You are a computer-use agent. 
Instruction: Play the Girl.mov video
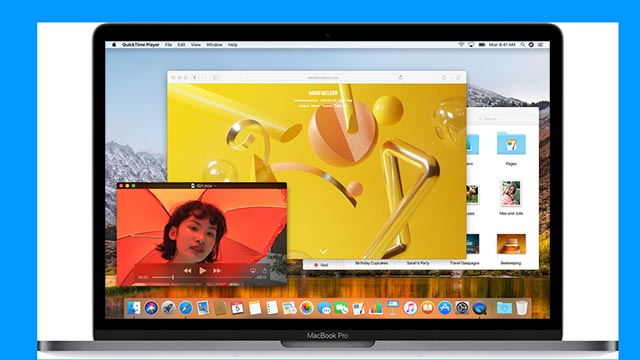[202, 270]
